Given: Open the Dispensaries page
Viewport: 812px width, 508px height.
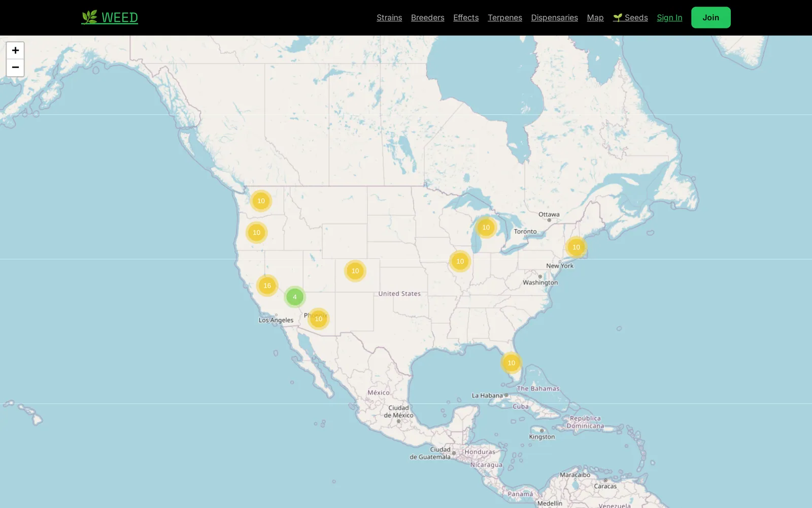Looking at the screenshot, I should (554, 17).
